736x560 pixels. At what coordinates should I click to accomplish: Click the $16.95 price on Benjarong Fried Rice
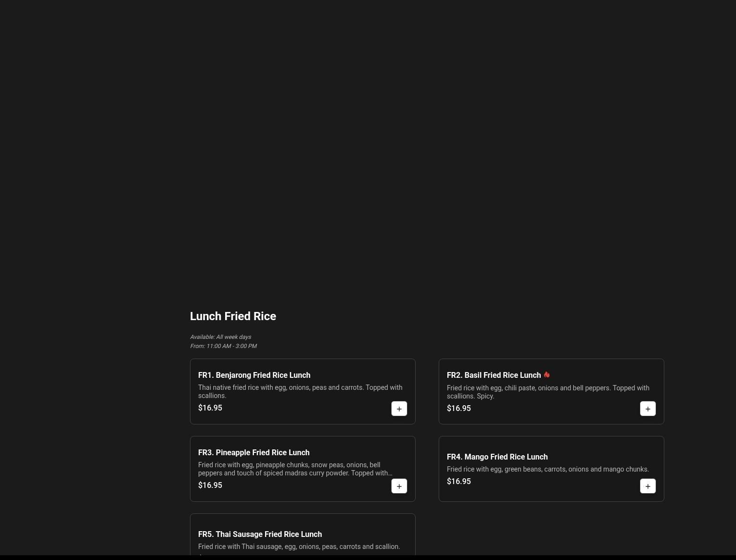coord(210,408)
